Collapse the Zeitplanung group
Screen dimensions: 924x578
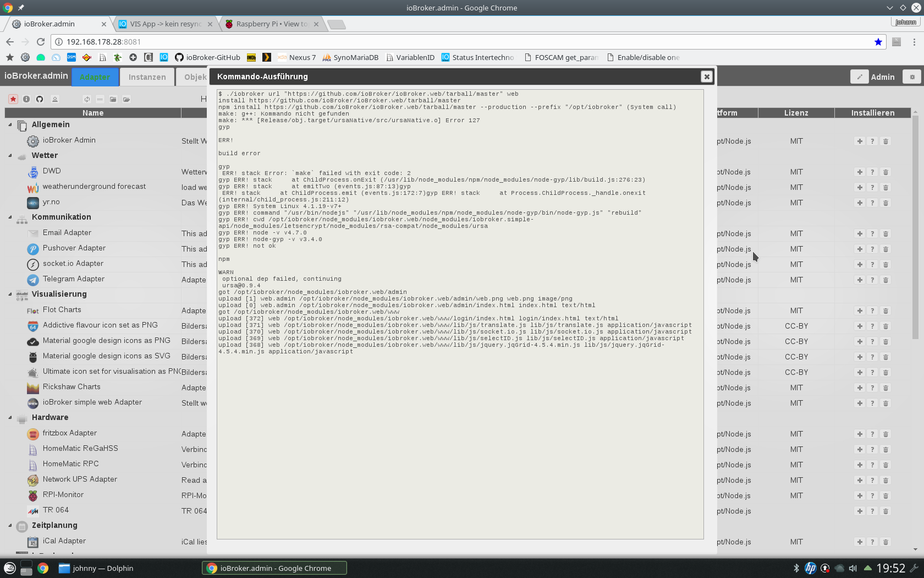[x=10, y=525]
